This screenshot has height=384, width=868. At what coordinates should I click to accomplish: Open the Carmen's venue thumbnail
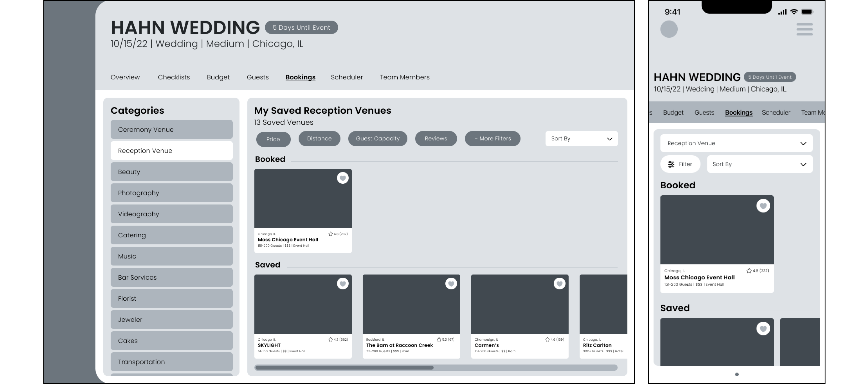tap(520, 304)
